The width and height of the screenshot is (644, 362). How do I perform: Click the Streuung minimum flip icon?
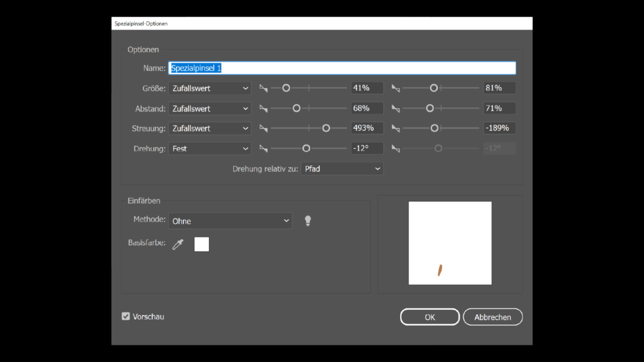pos(264,128)
